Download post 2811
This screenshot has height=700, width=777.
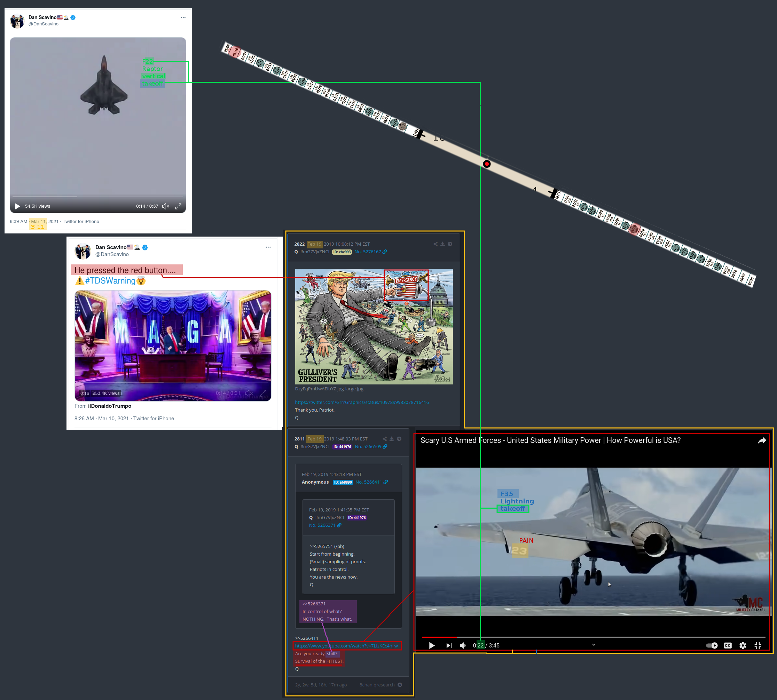click(x=392, y=439)
